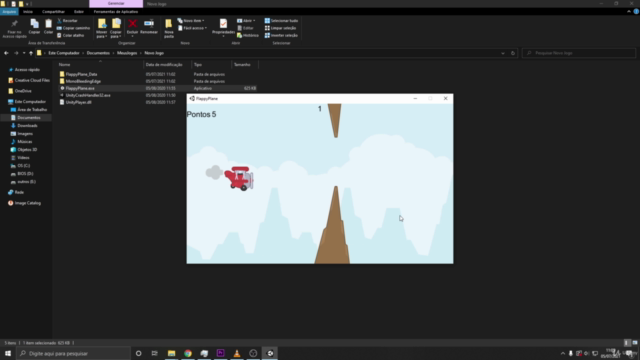This screenshot has height=360, width=640.
Task: Open Histórico in the ribbon
Action: 248,35
